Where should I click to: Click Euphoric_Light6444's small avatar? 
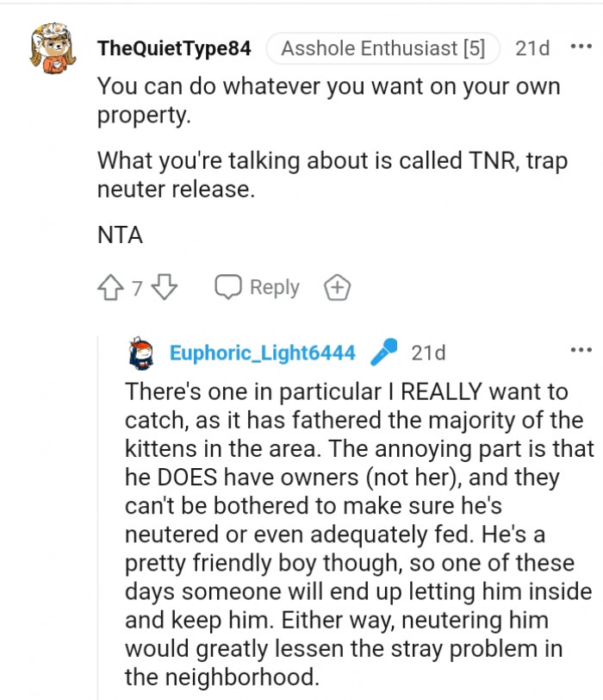click(x=141, y=353)
